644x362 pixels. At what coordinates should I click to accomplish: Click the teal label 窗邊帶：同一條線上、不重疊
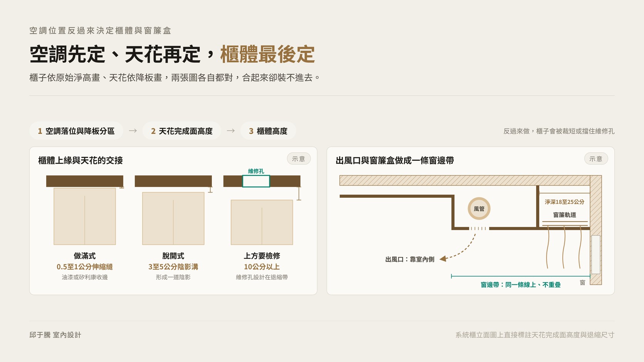click(521, 285)
